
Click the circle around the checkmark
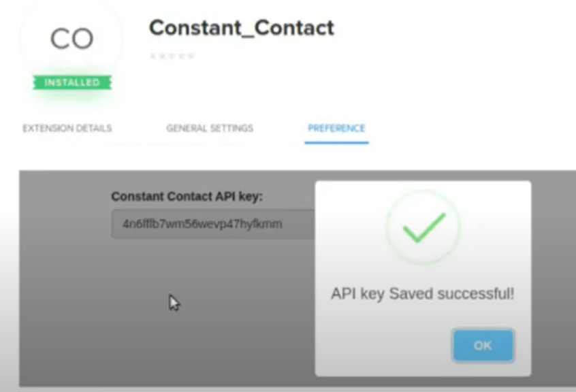point(423,227)
